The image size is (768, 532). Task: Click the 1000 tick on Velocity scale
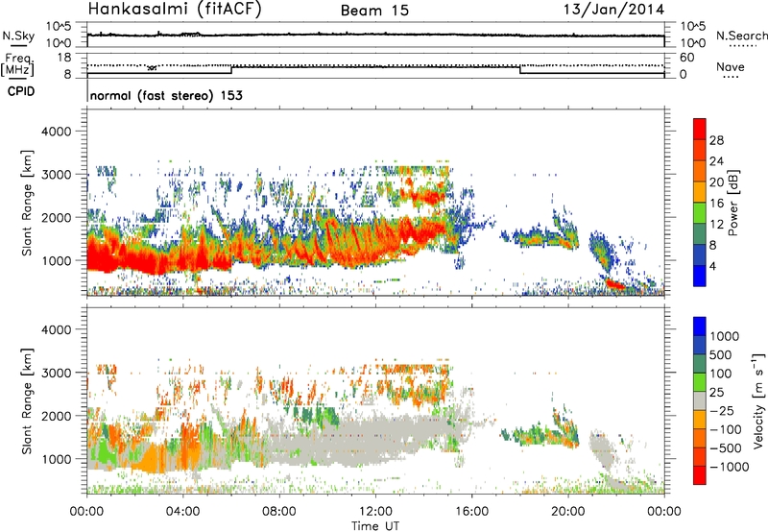click(724, 336)
